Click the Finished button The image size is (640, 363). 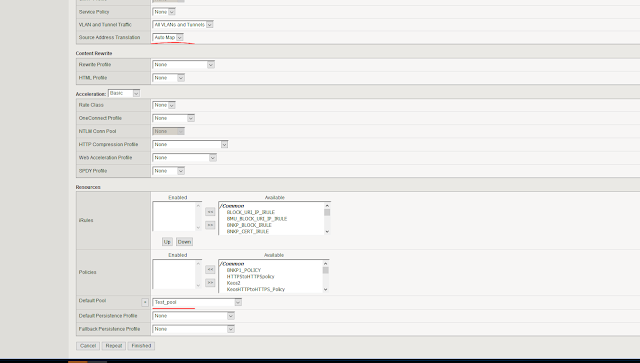point(141,346)
